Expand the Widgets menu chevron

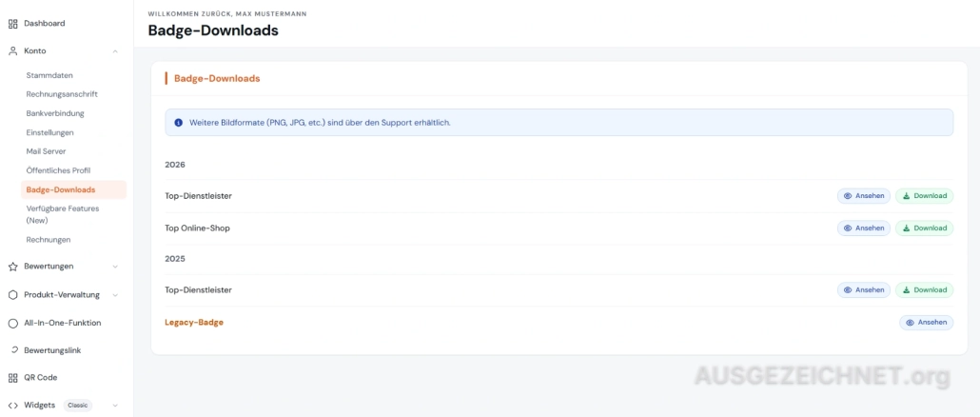click(115, 406)
